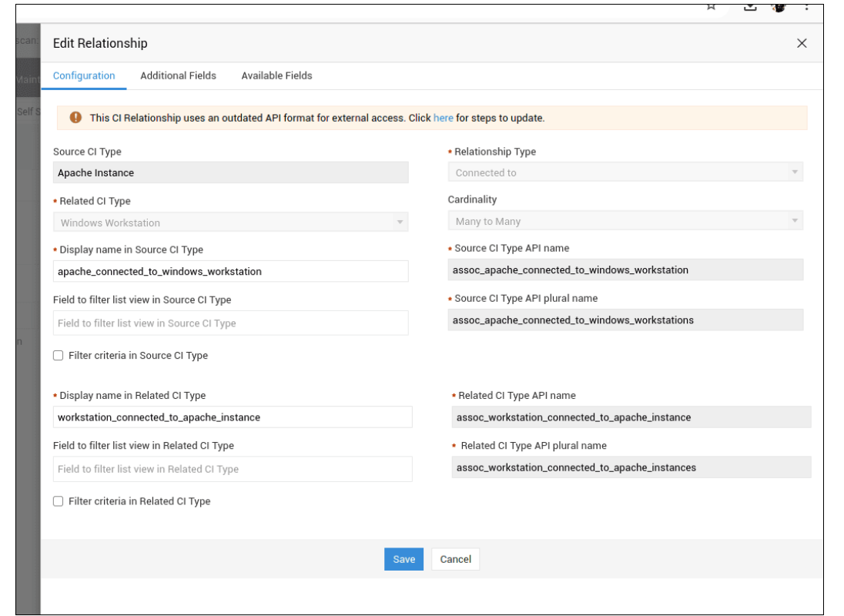The image size is (844, 616).
Task: Click the Cancel button
Action: pyautogui.click(x=455, y=559)
